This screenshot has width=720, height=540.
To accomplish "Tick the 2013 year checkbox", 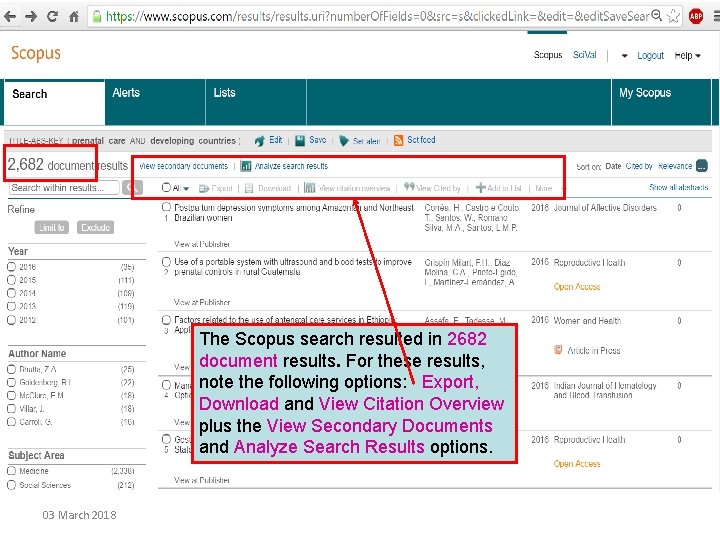I will [x=11, y=306].
